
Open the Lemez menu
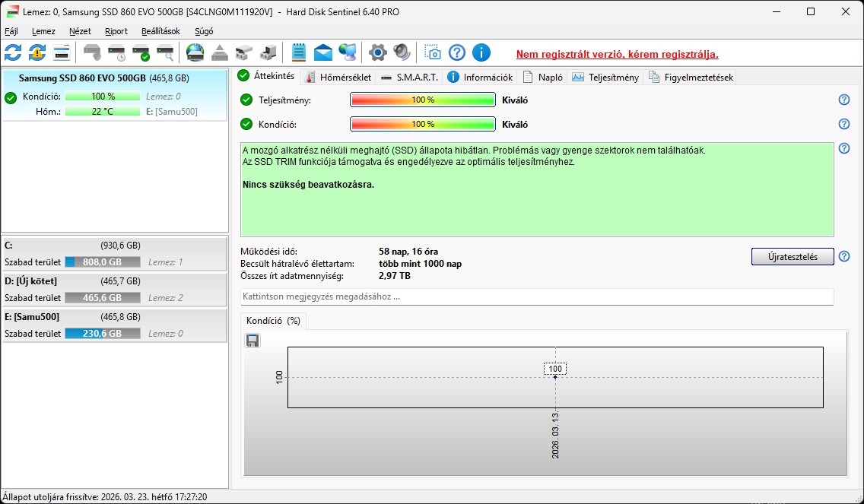coord(43,31)
